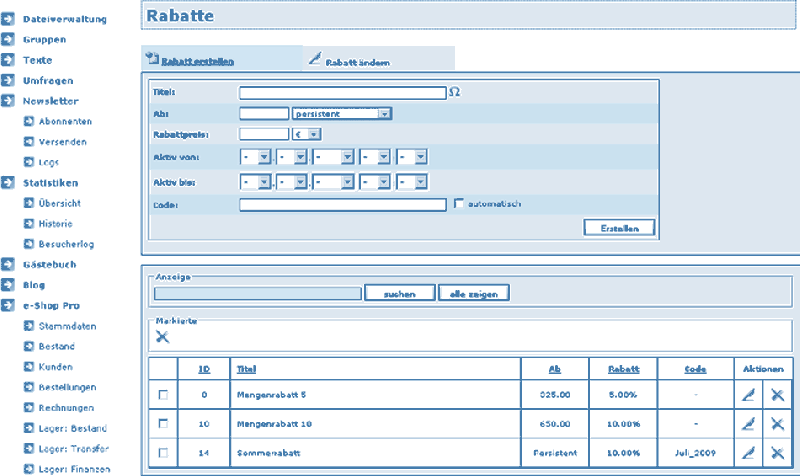Click the arrow icon beside Gruppen
The image size is (800, 476).
click(8, 39)
